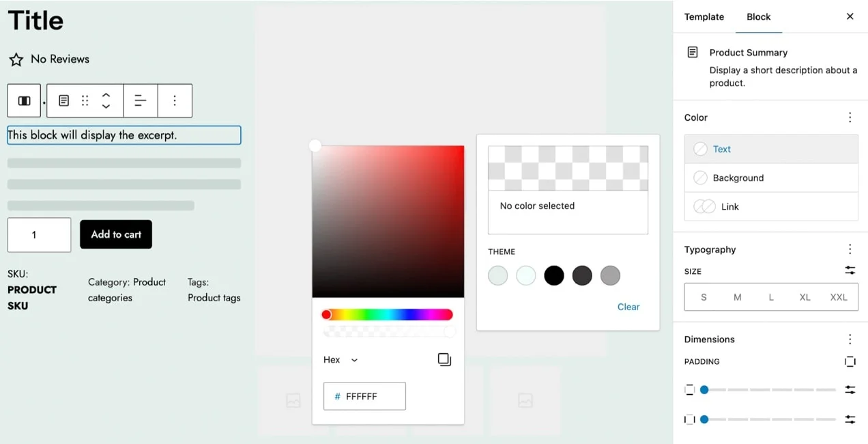Switch to the Template tab
868x444 pixels.
coord(704,16)
